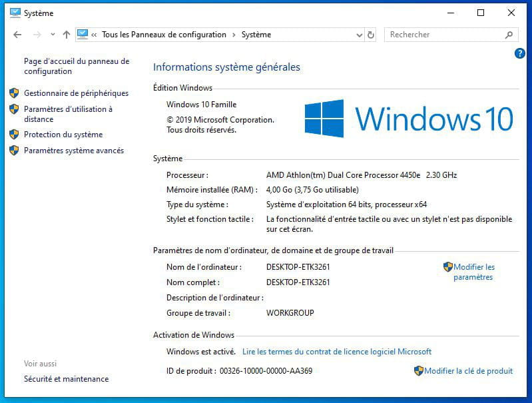This screenshot has height=403, width=532.
Task: Click the Nom de l'ordinateur value DESKTOP-ETK3261
Action: pyautogui.click(x=298, y=267)
